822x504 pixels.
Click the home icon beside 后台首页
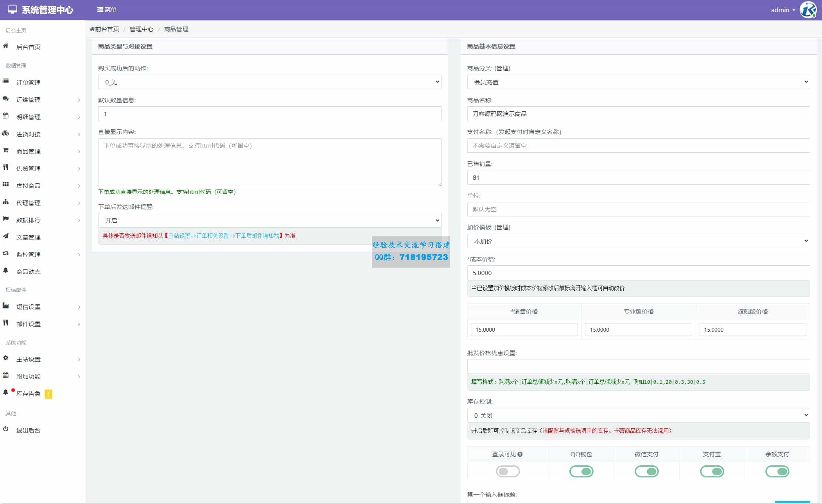[5, 46]
